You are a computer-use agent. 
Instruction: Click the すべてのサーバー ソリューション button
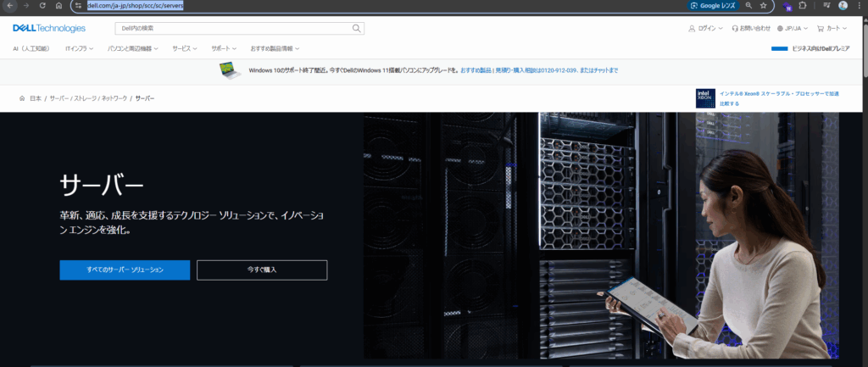[x=125, y=270]
